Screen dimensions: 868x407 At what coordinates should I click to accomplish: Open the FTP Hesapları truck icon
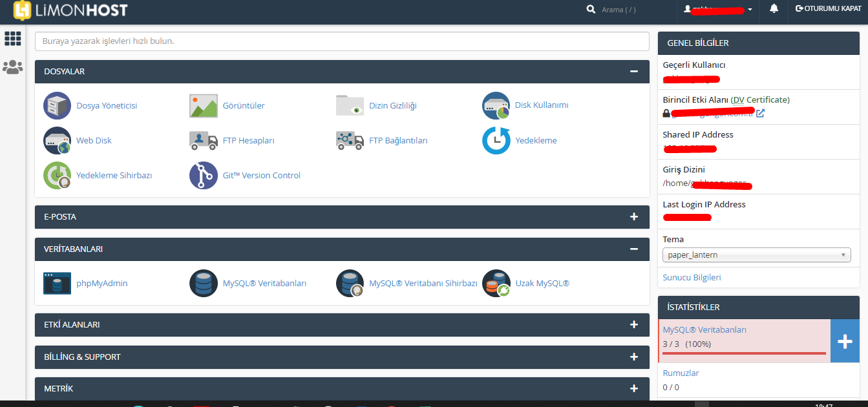204,140
